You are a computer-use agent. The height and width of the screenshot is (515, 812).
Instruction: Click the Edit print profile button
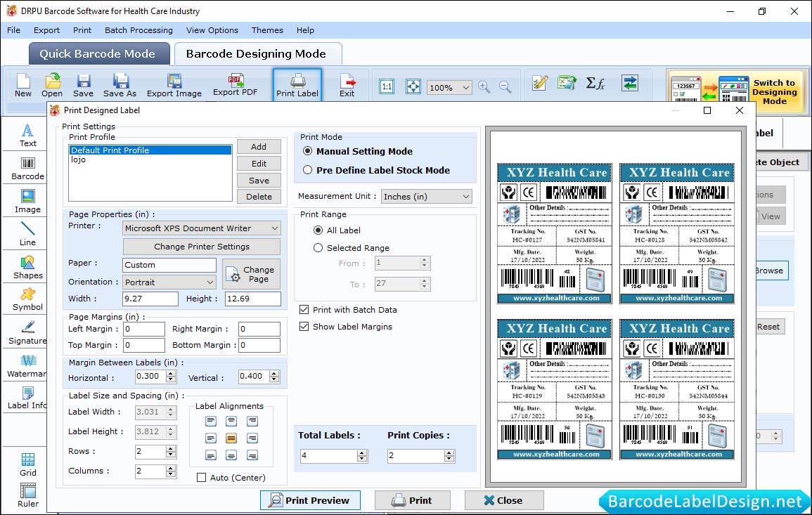coord(259,164)
